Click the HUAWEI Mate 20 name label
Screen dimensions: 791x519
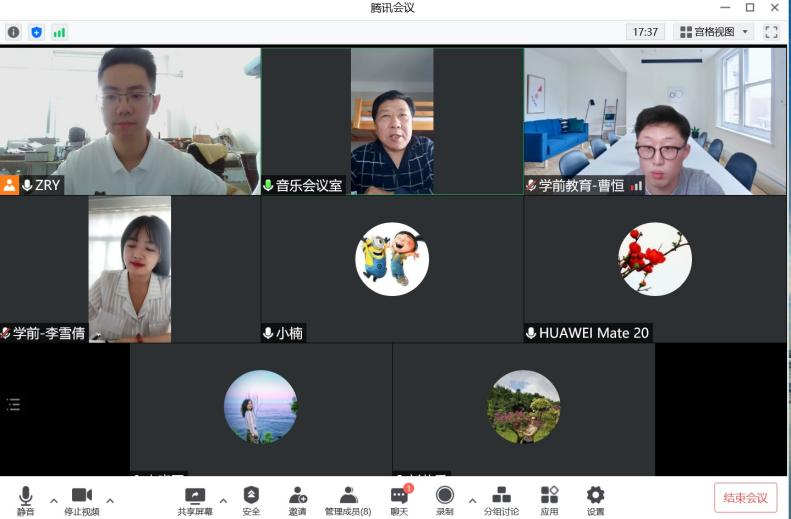[x=594, y=333]
